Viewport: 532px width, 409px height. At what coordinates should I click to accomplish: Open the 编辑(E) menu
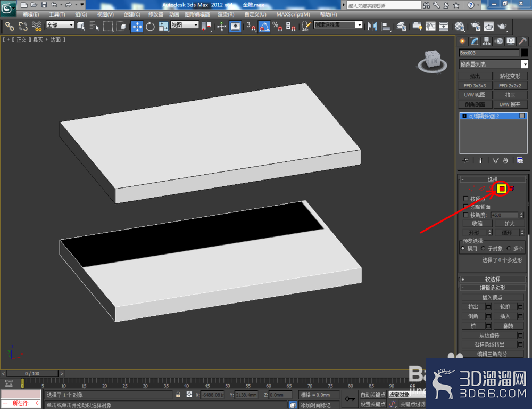click(31, 14)
